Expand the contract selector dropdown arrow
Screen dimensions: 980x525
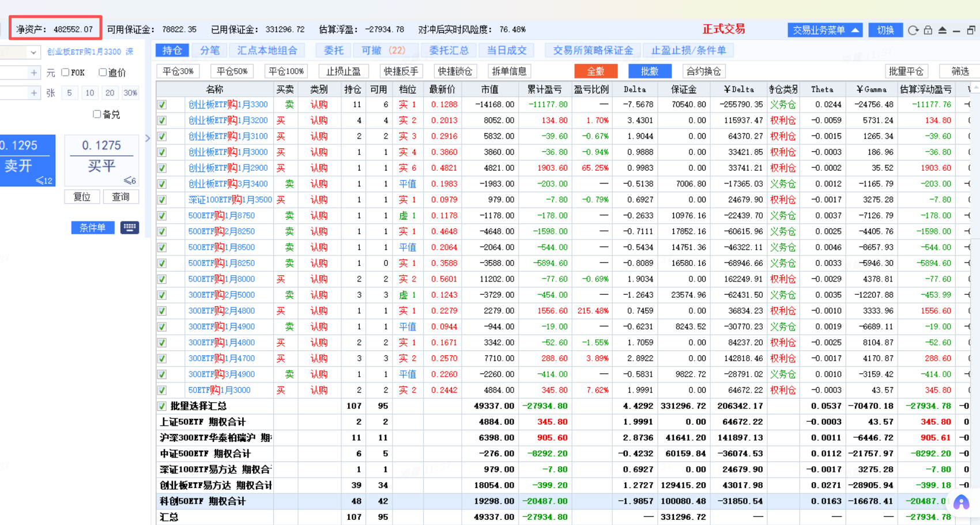[33, 52]
